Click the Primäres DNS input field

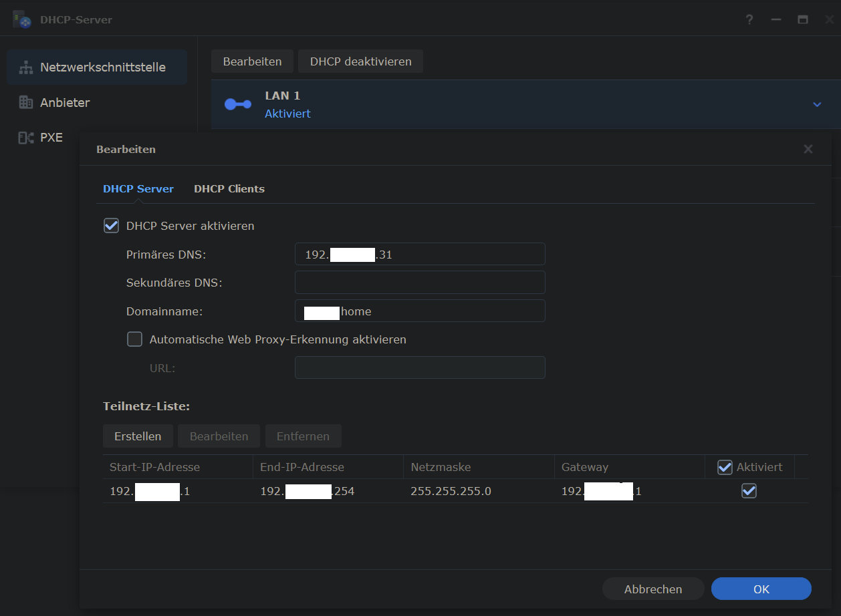tap(420, 255)
